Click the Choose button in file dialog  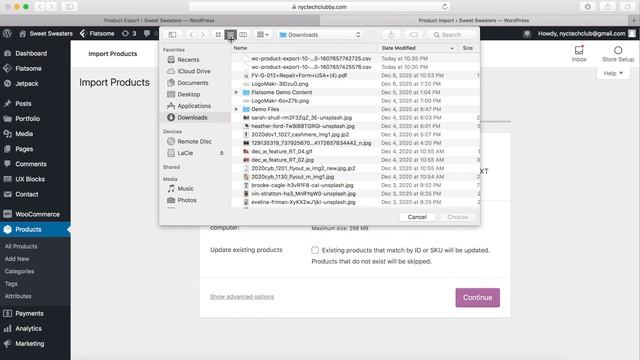[x=458, y=217]
